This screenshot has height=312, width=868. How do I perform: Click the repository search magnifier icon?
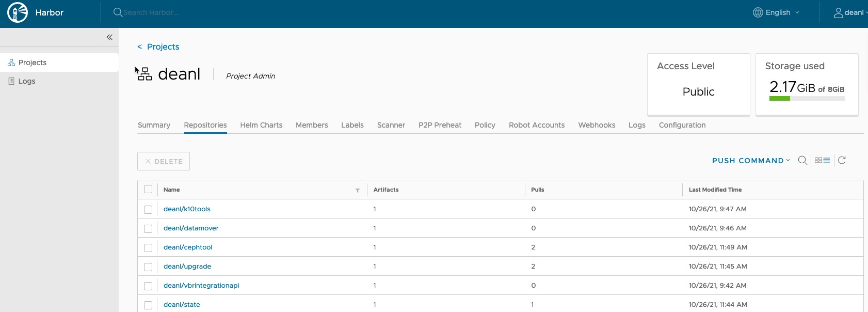802,160
